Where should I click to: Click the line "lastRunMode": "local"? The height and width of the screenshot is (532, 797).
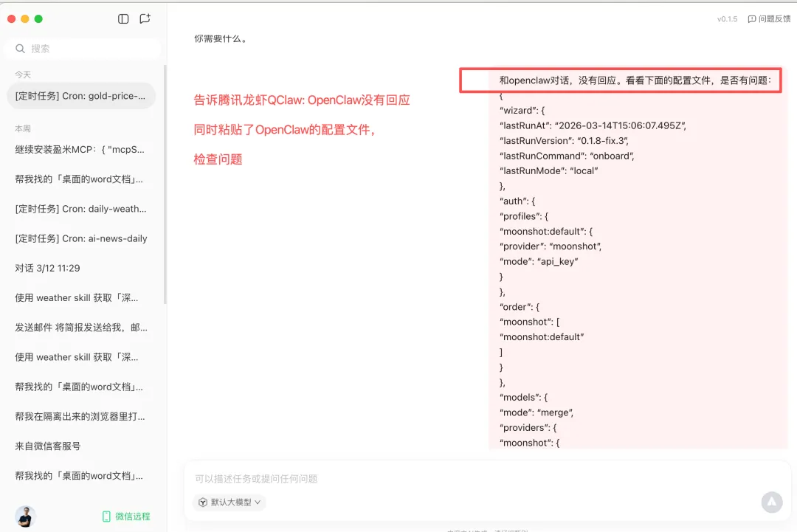(548, 170)
